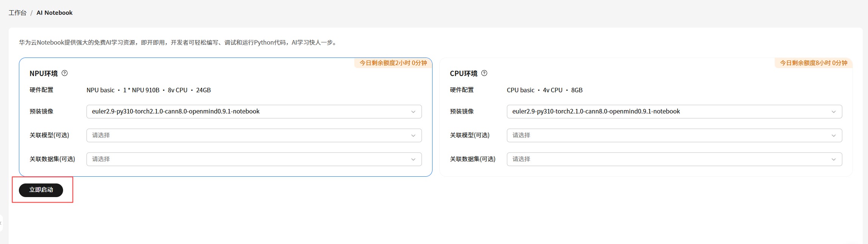Click the CPU 关联数据集 dropdown chevron
Screen dimensions: 868x244
pos(833,159)
